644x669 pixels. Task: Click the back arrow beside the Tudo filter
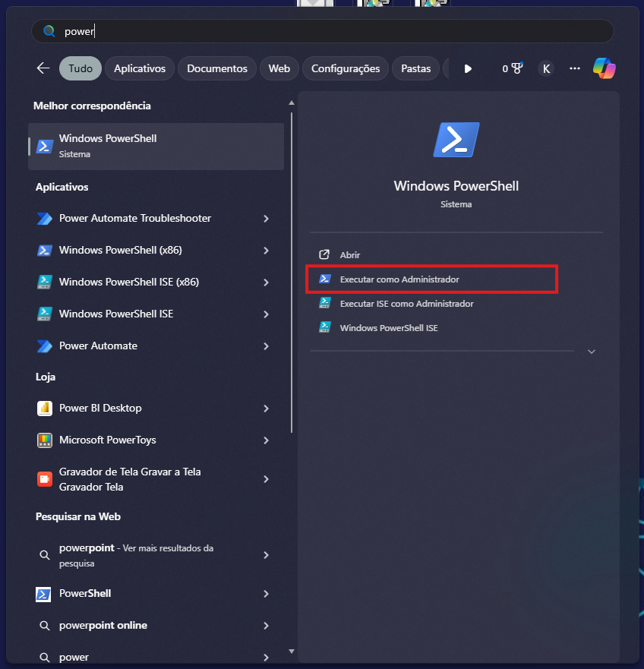(x=43, y=68)
